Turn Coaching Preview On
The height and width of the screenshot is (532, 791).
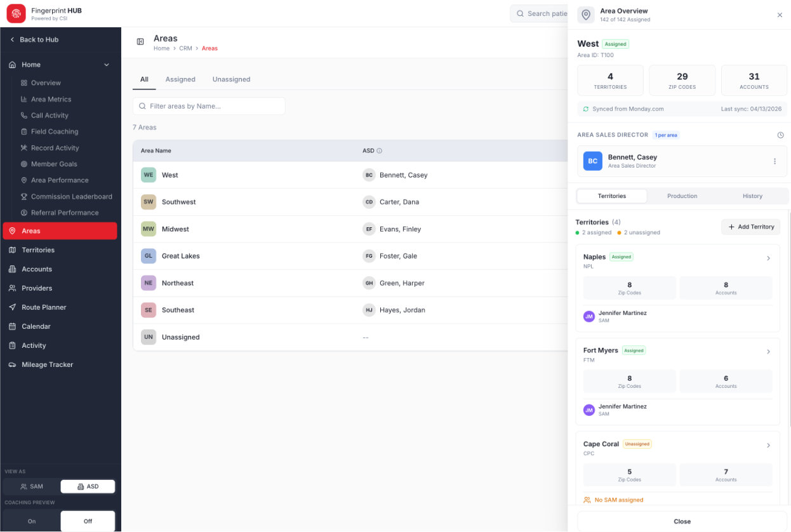coord(32,521)
